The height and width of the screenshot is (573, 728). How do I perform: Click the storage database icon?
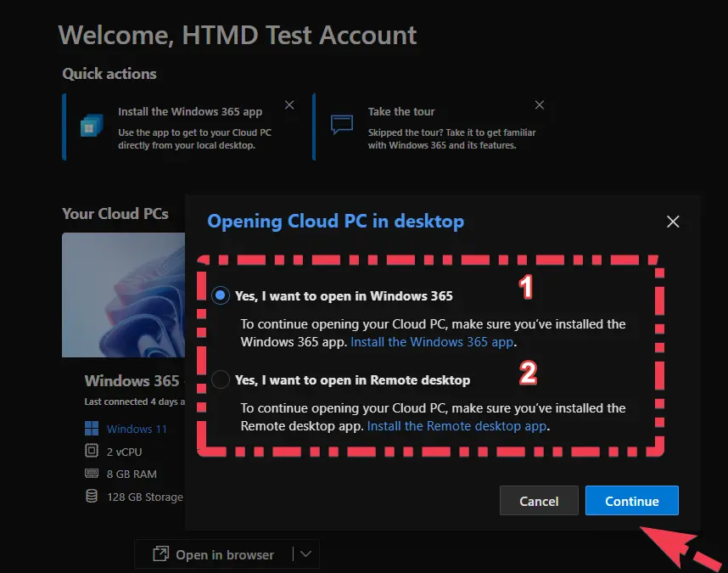click(x=92, y=496)
